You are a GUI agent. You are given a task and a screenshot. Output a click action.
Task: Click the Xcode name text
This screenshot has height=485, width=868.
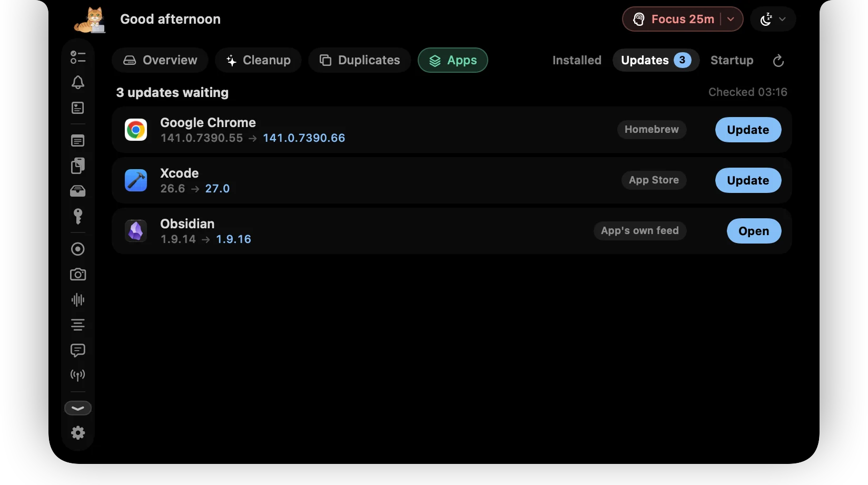(180, 173)
